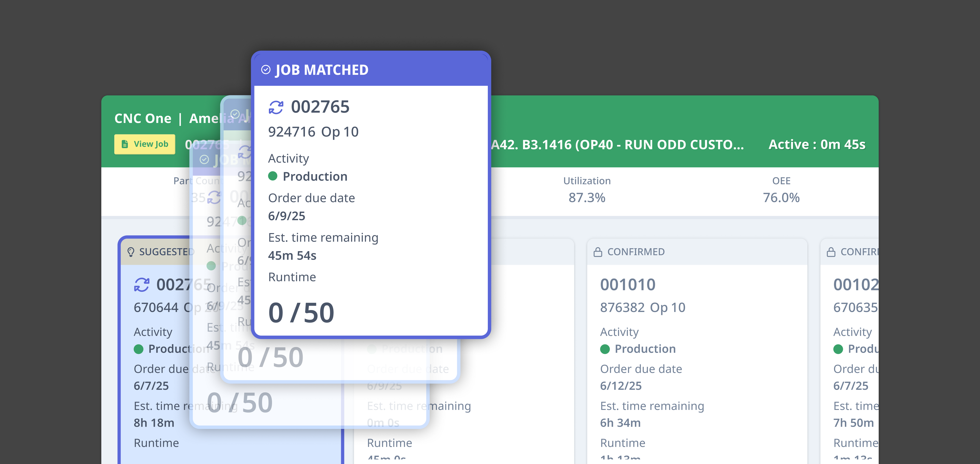
Task: Click the View Job button
Action: [x=145, y=144]
